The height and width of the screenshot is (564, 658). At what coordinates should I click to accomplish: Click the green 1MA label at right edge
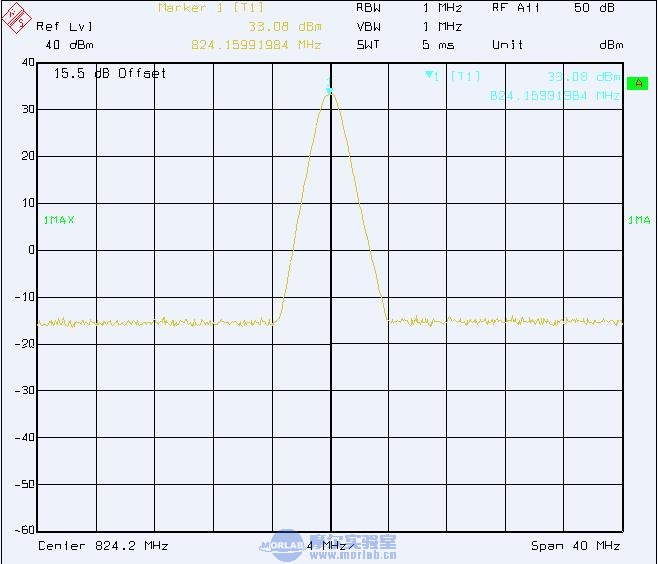coord(639,219)
